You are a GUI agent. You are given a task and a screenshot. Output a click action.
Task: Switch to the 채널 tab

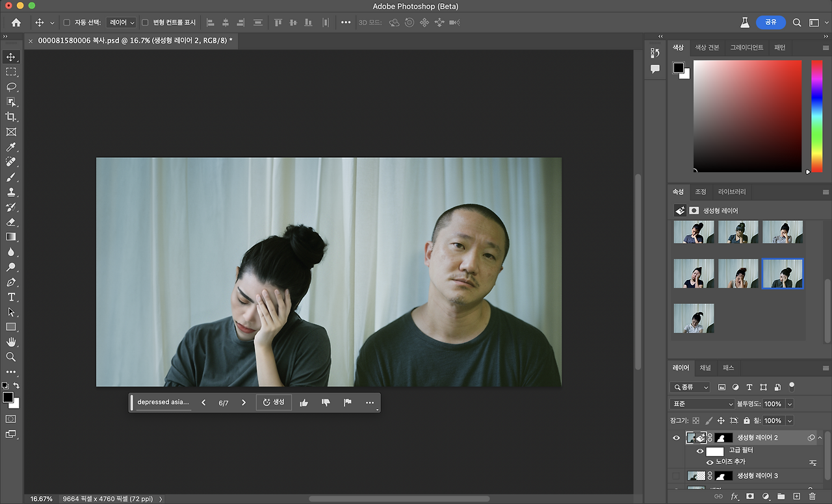pos(705,368)
